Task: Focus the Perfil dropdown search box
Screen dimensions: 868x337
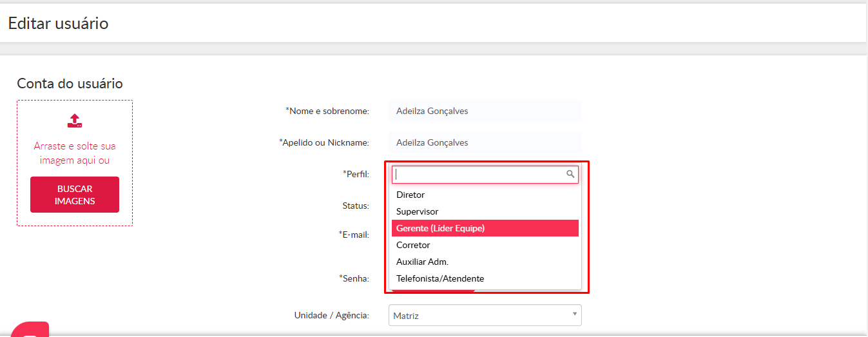Action: pos(485,175)
